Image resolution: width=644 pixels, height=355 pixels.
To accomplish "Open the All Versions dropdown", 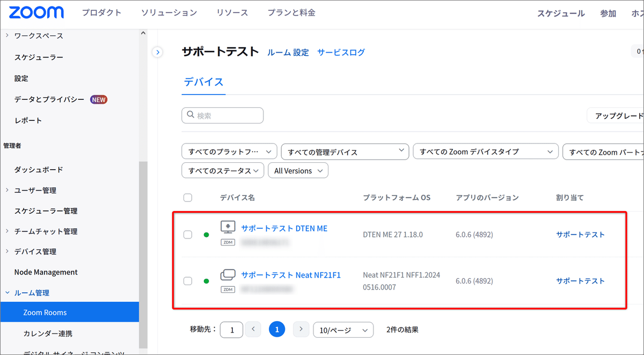I will (x=298, y=170).
